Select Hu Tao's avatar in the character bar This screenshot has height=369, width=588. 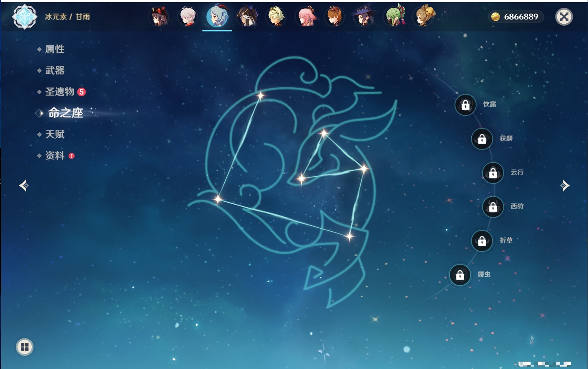(159, 16)
